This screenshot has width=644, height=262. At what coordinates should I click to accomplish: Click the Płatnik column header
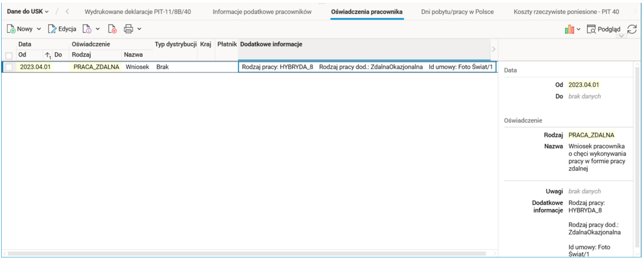click(x=227, y=44)
